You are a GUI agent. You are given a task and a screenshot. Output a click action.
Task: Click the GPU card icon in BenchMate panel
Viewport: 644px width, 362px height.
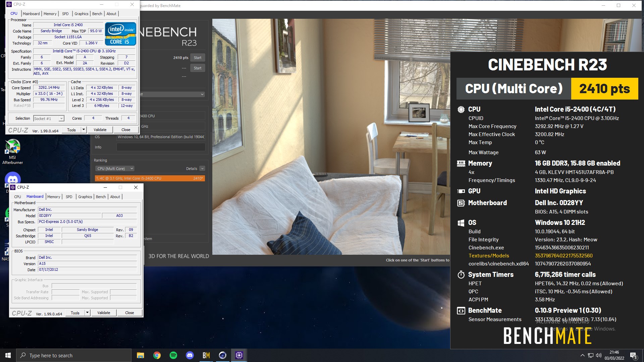(x=461, y=191)
